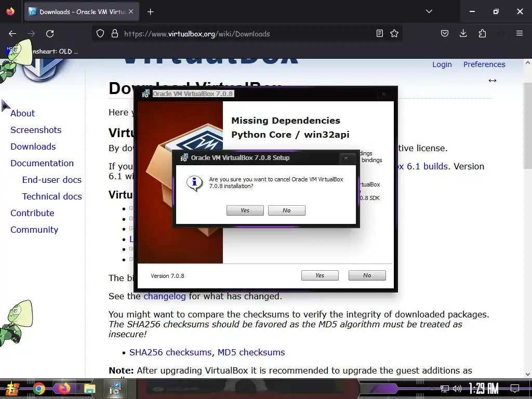
Task: Open the SHA256 checksums link
Action: 170,352
